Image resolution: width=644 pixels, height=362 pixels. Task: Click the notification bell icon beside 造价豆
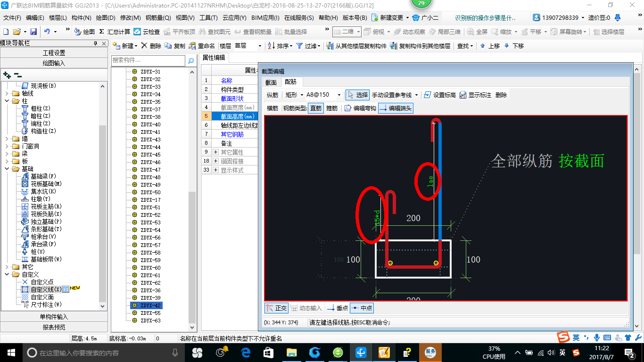618,18
